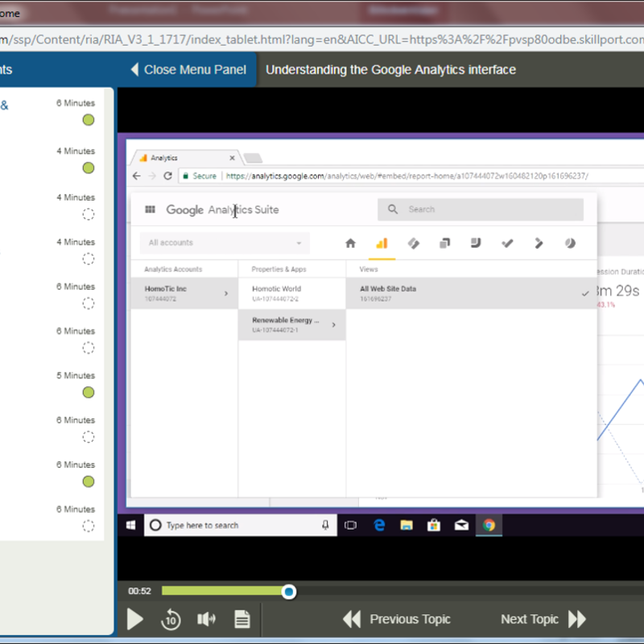The image size is (644, 644).
Task: Click the browser back arrow in video
Action: pos(137,175)
